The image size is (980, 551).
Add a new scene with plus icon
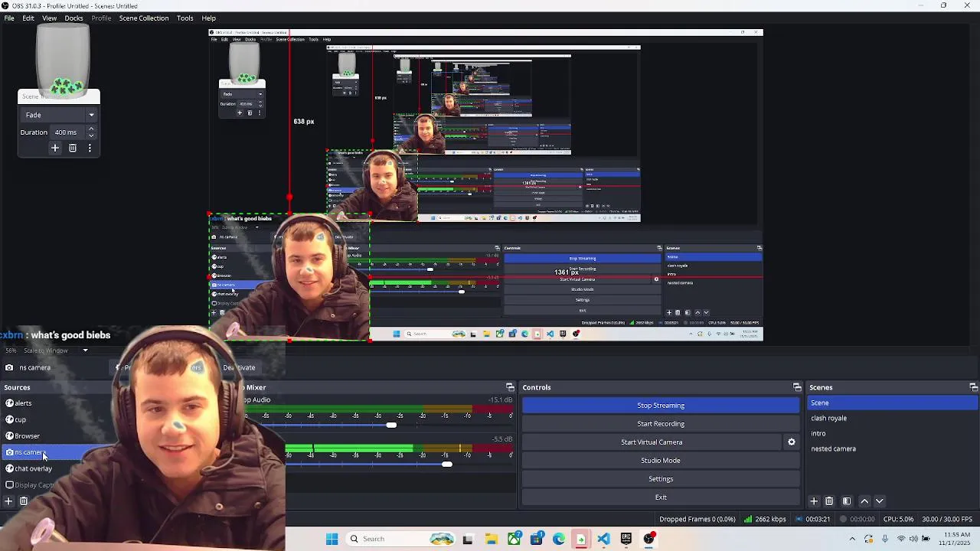814,501
